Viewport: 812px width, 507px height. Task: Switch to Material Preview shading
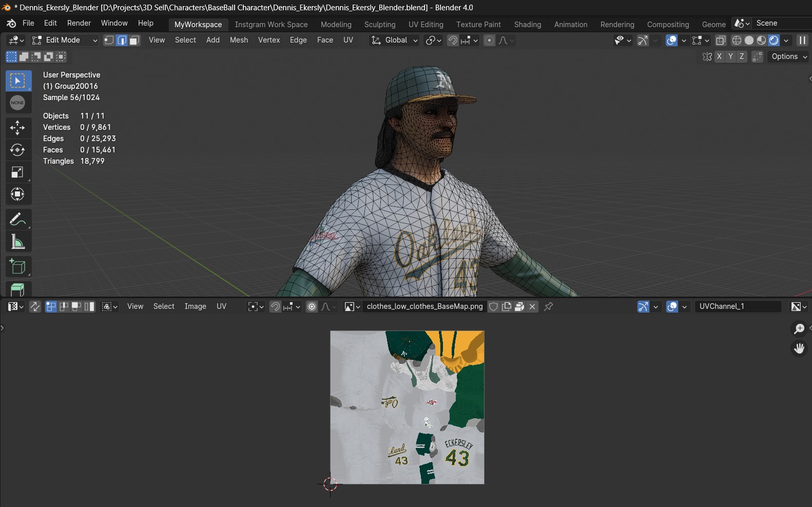[762, 40]
